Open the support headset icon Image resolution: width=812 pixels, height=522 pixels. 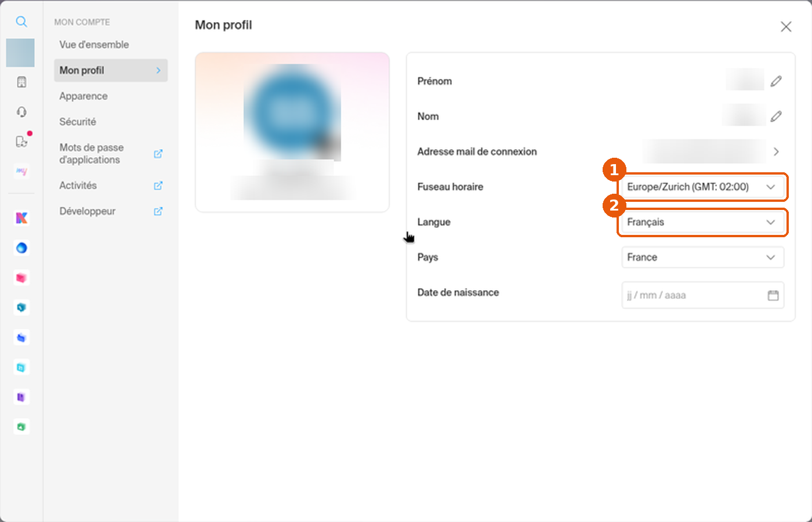coord(21,111)
